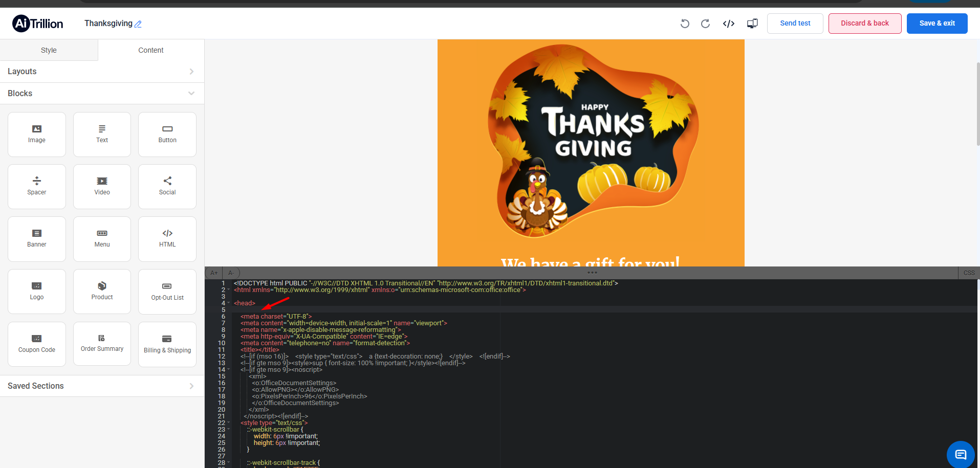Open the live chat bubble
The image size is (980, 468).
[961, 454]
